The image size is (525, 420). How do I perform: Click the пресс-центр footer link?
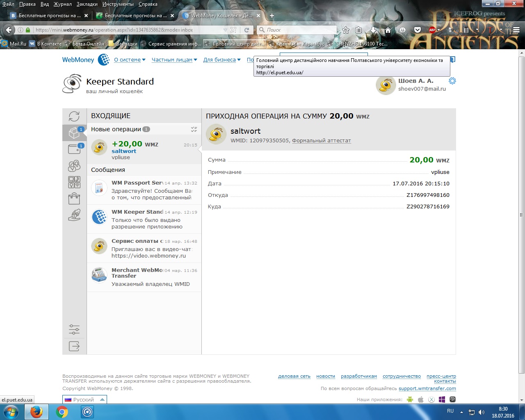click(441, 376)
